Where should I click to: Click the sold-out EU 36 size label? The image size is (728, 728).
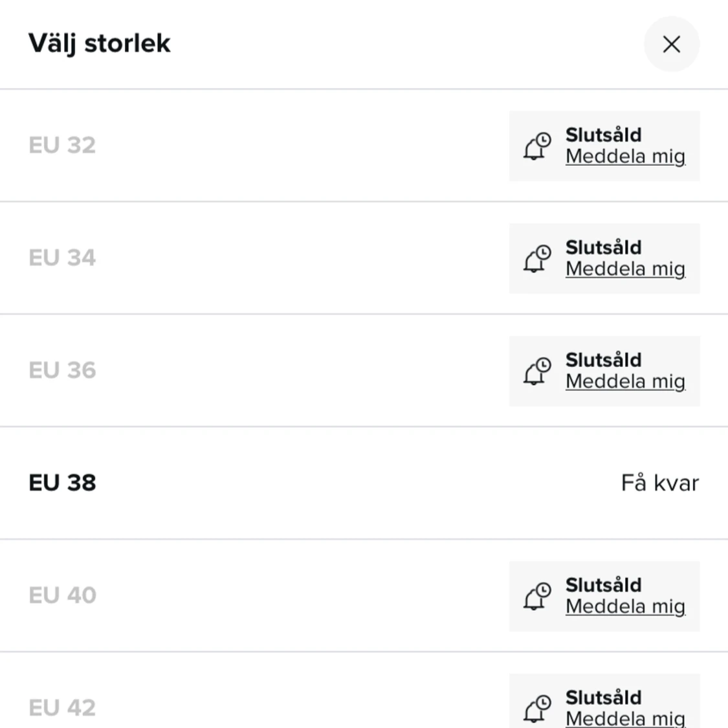pyautogui.click(x=62, y=370)
